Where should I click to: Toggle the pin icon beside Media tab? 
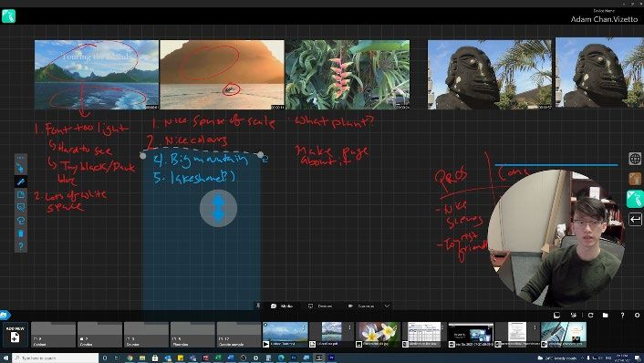pos(258,306)
